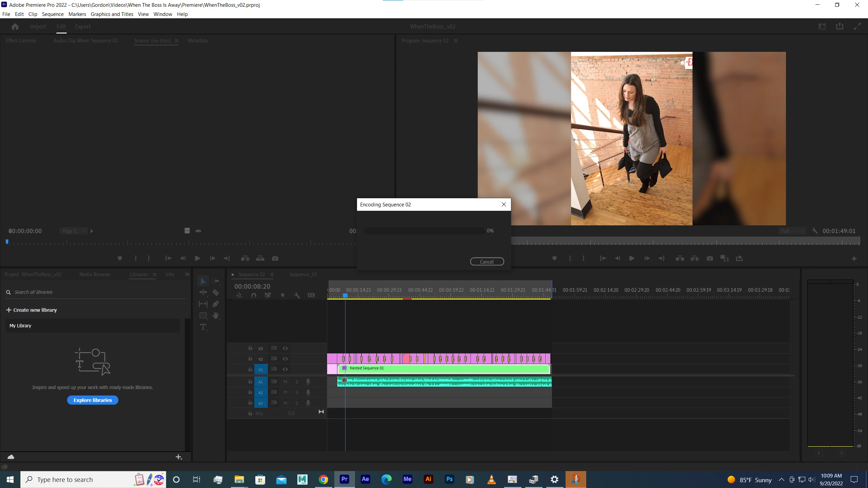Switch to the Media Browser tab
Viewport: 868px width, 488px height.
pos(95,274)
